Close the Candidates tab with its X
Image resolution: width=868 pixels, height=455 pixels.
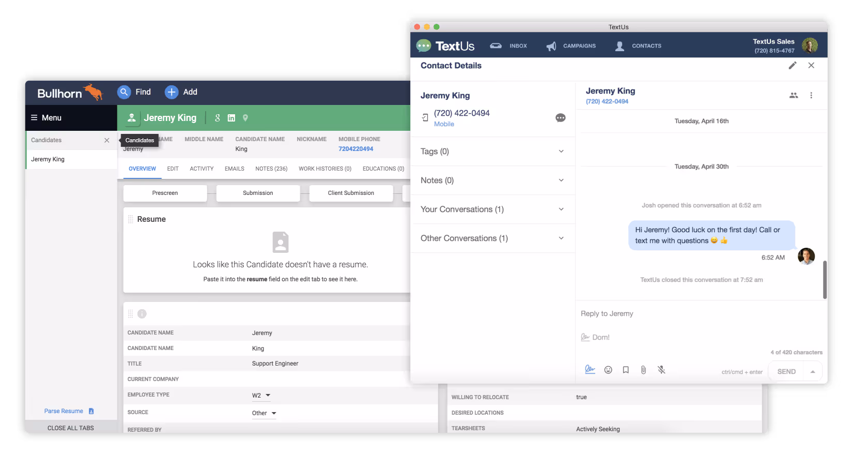[x=107, y=140]
